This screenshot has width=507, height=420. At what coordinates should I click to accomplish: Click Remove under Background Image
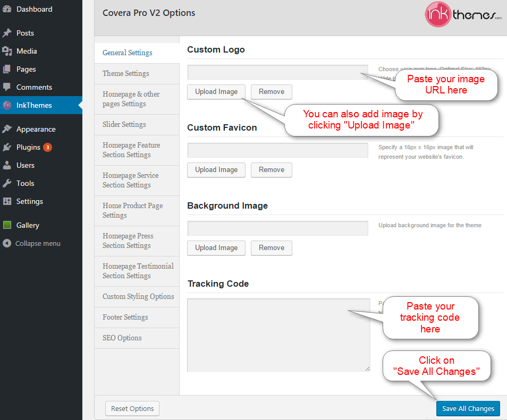272,248
